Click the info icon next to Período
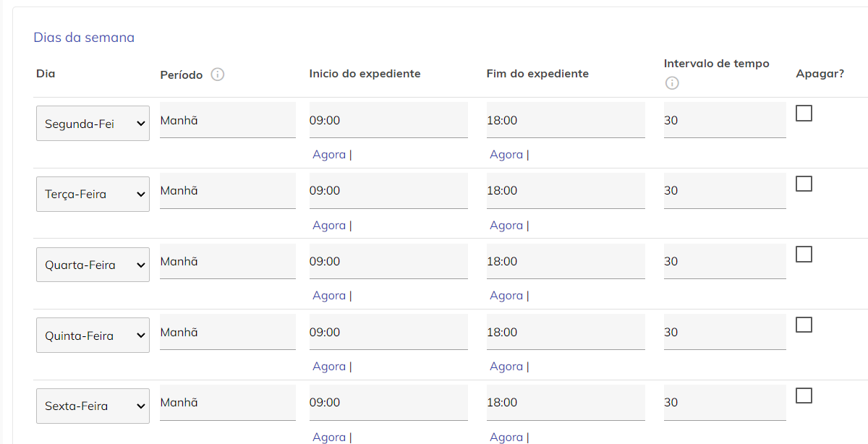 coord(218,74)
